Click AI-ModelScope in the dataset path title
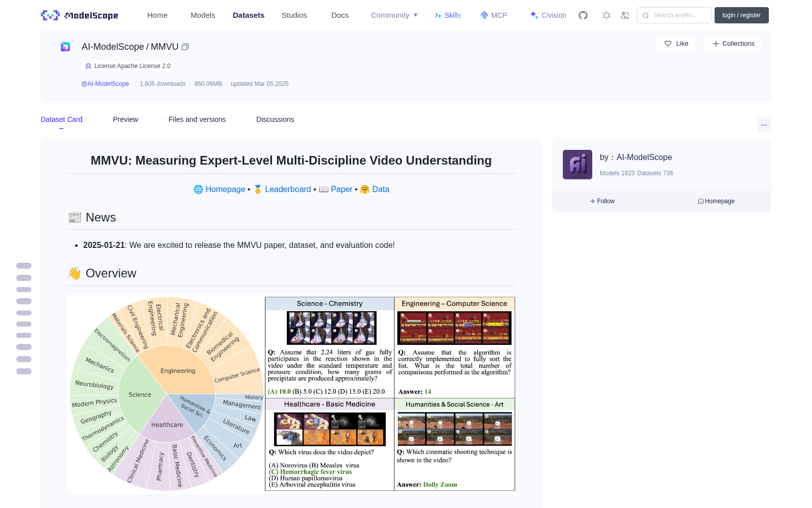 [113, 47]
